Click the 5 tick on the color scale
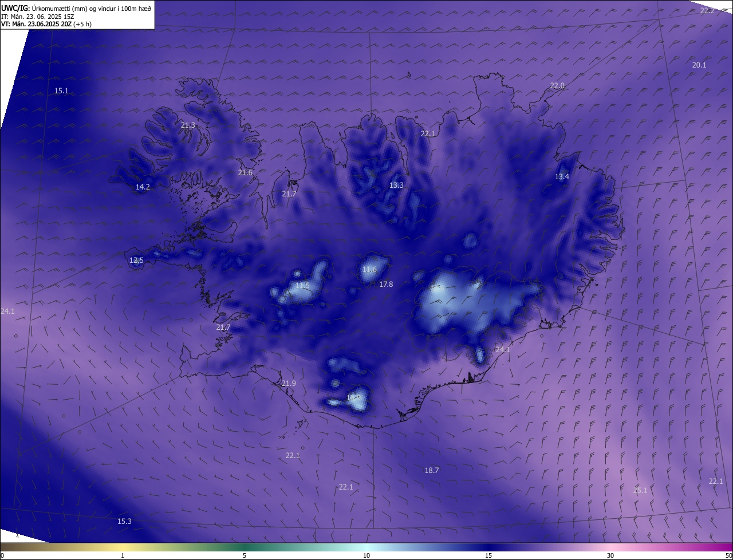 pyautogui.click(x=245, y=555)
